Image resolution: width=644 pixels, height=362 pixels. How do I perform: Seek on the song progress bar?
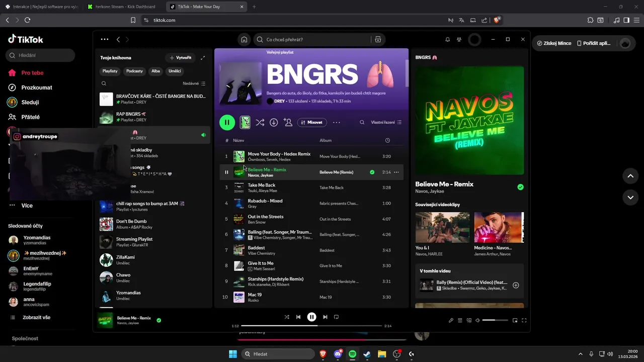(x=311, y=326)
